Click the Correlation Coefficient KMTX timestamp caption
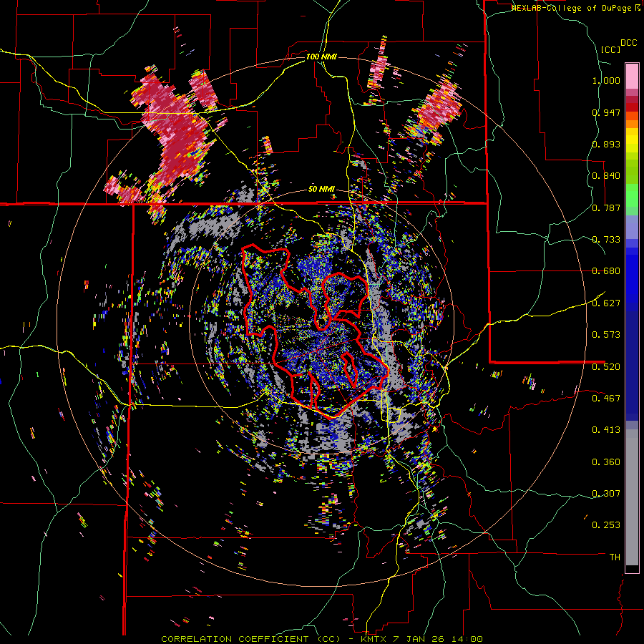 click(x=321, y=639)
